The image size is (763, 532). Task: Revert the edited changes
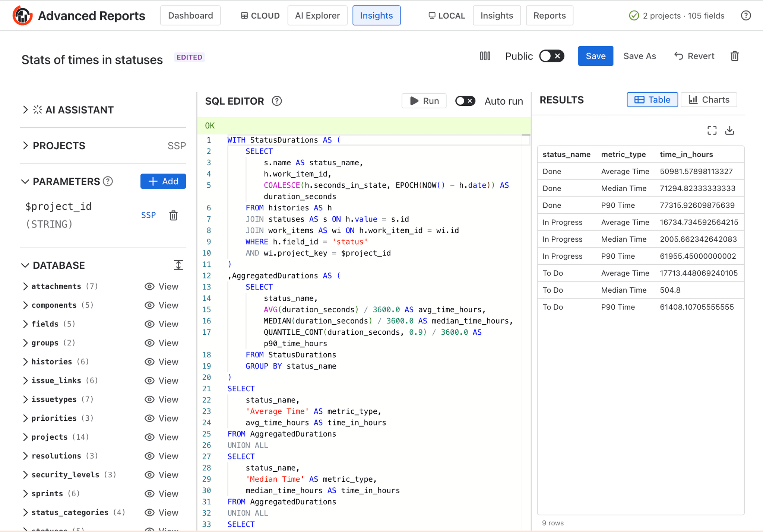(694, 56)
